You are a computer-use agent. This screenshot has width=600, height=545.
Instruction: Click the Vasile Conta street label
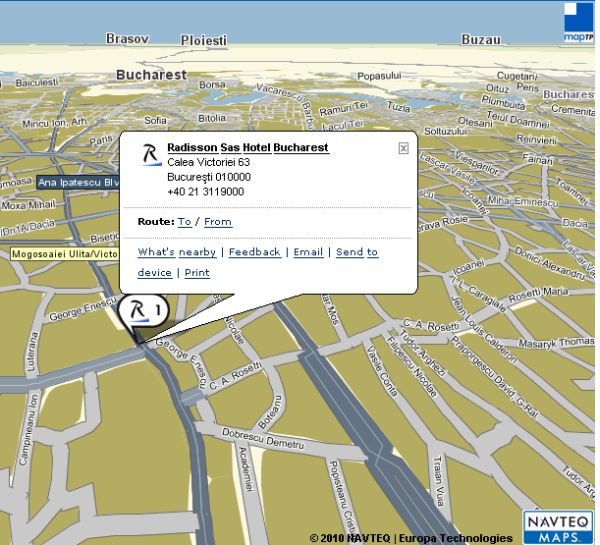click(382, 370)
